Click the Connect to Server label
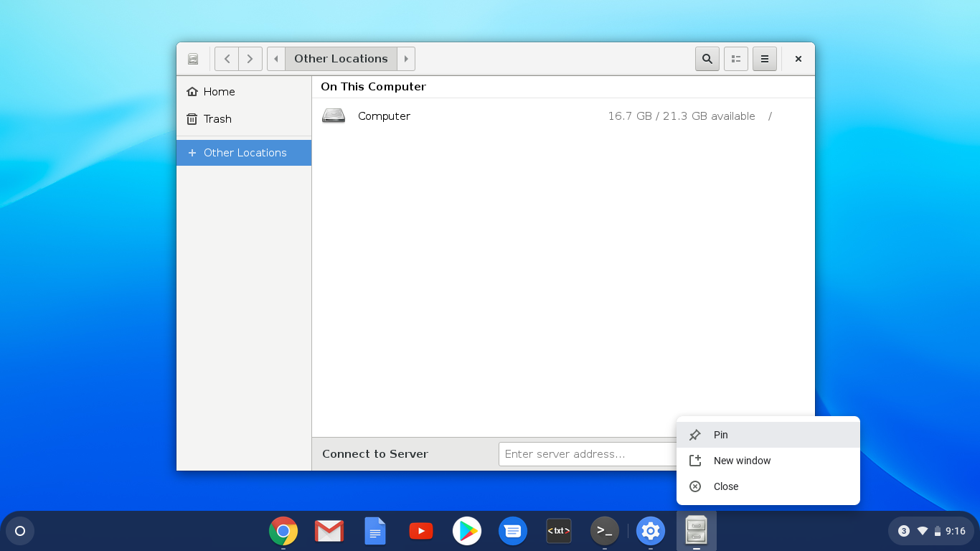This screenshot has height=551, width=980. [x=375, y=454]
